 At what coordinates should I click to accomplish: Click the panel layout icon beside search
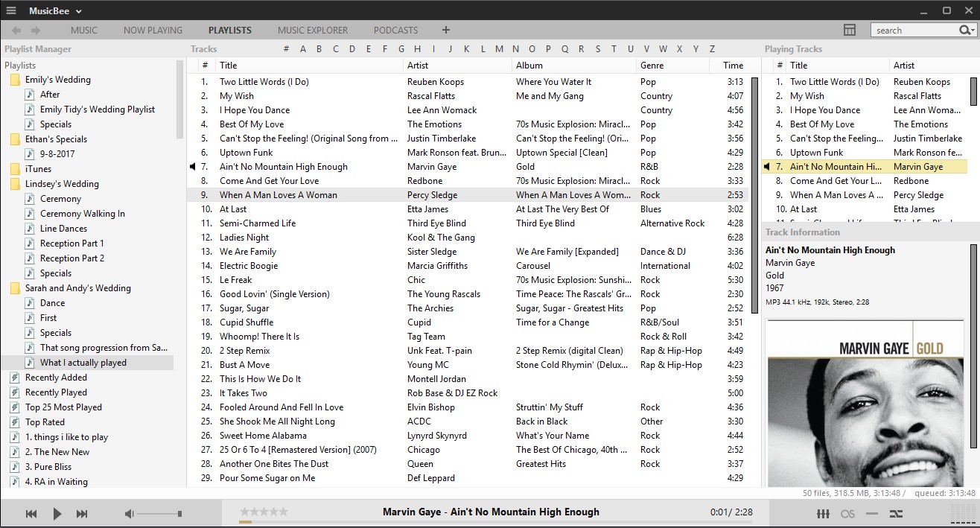(850, 30)
